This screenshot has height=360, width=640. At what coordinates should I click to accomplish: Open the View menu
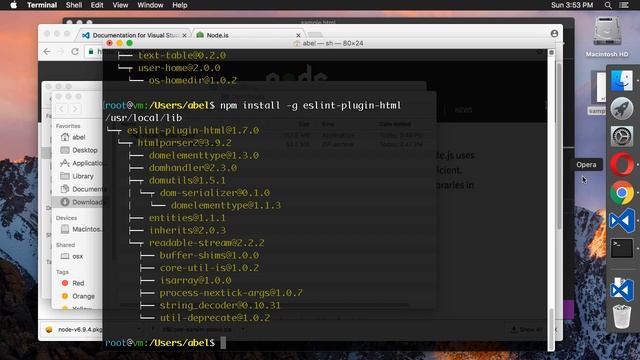(120, 5)
